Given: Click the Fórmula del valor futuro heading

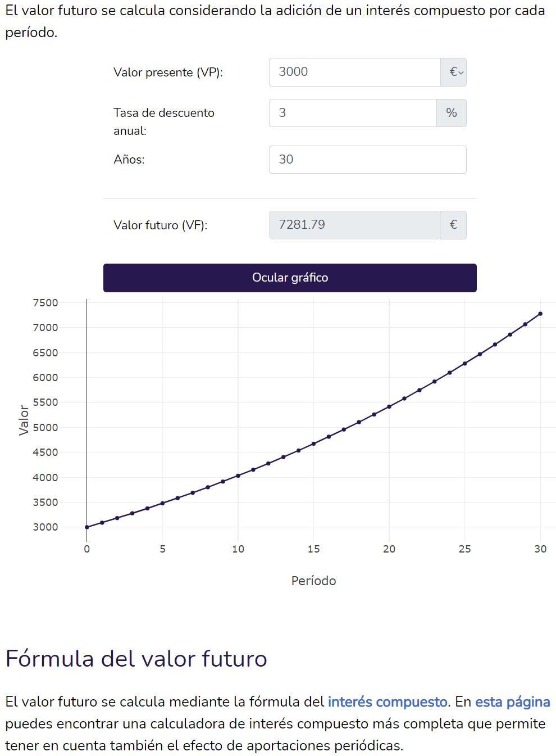Looking at the screenshot, I should [x=136, y=659].
